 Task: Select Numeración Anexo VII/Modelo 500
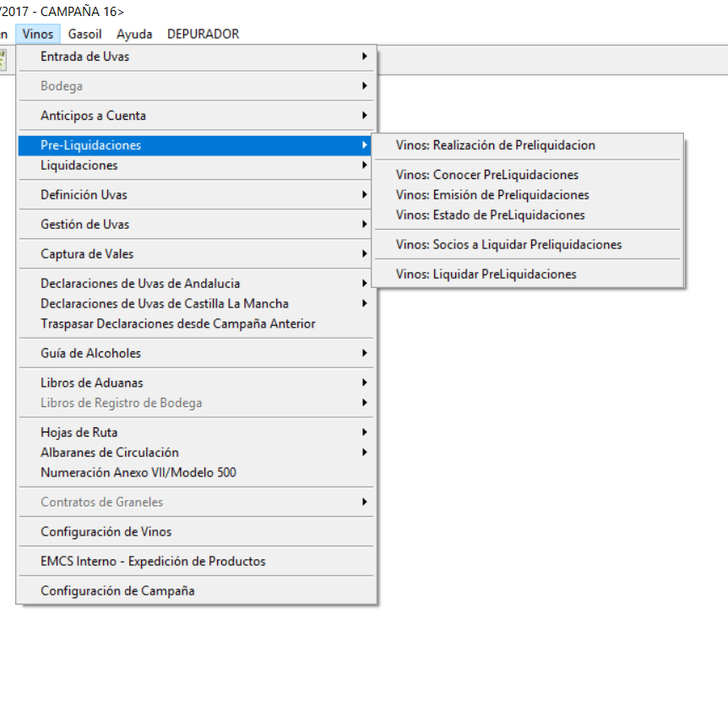point(139,473)
